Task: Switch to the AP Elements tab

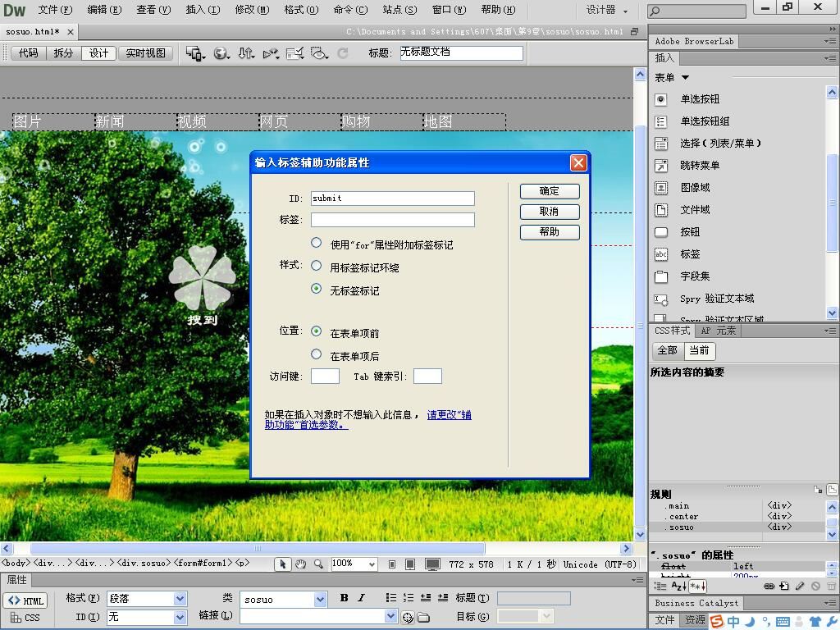Action: [719, 331]
